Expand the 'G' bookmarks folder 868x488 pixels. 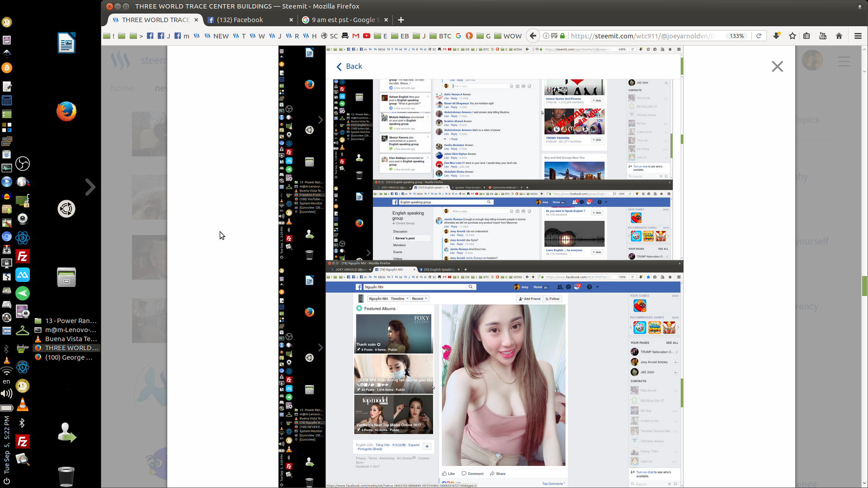point(484,36)
